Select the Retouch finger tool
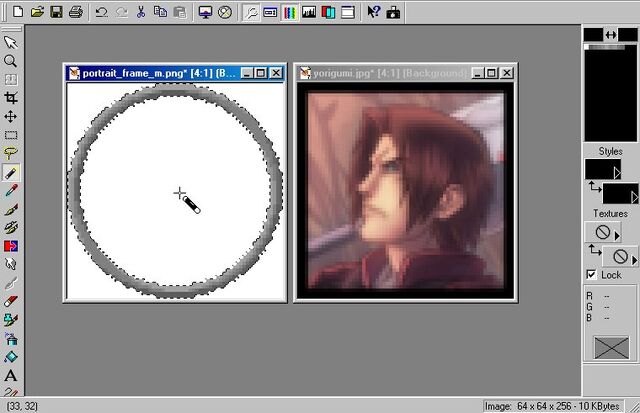Screen dimensions: 640x413 [11, 264]
